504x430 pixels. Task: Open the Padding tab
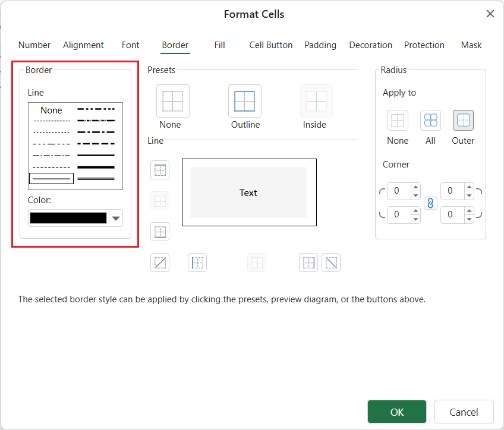point(320,45)
